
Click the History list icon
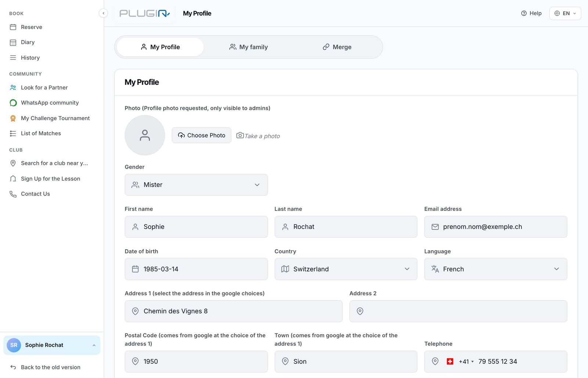coord(13,58)
